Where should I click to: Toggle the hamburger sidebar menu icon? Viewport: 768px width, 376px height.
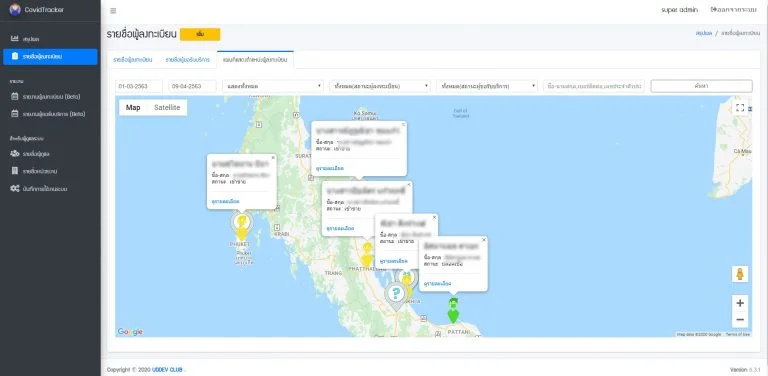click(x=113, y=11)
